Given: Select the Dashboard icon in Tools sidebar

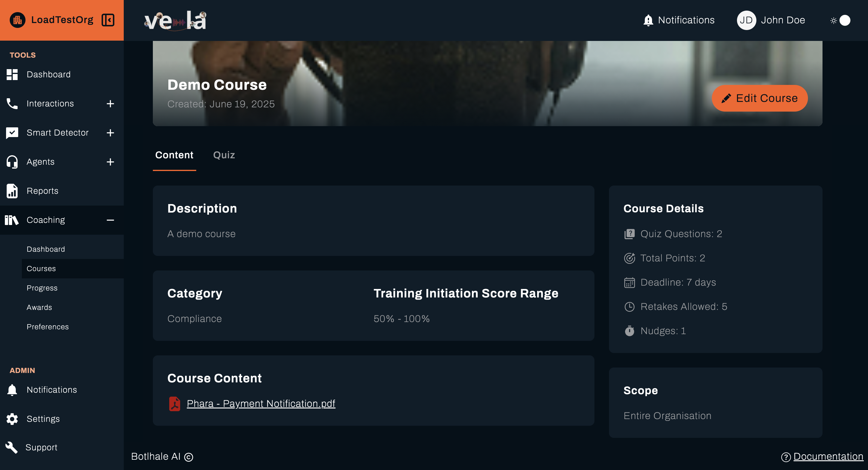Looking at the screenshot, I should coord(12,75).
